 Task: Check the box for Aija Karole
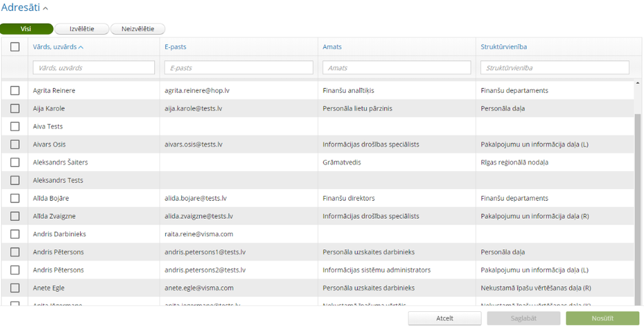pos(15,108)
